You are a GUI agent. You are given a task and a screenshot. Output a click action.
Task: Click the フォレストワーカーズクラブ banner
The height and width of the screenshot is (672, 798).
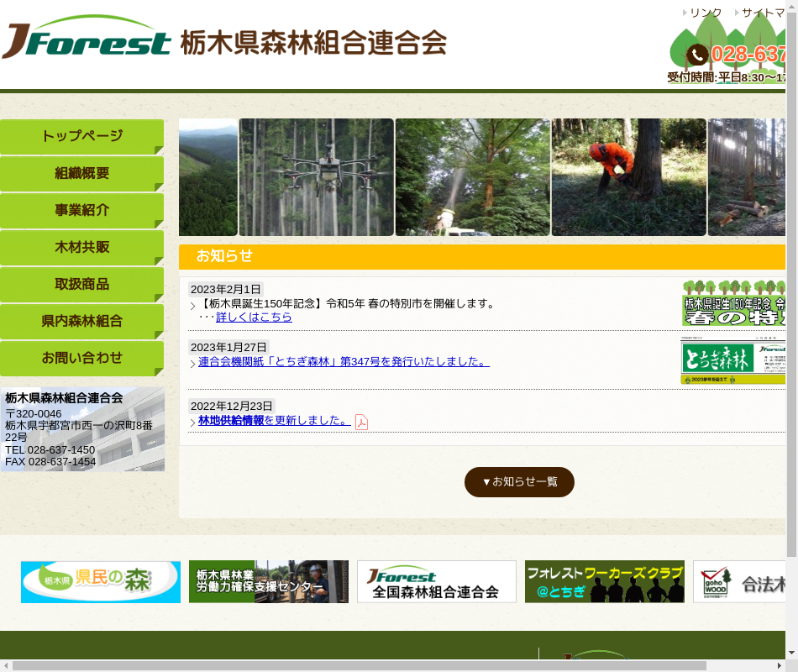(x=605, y=582)
